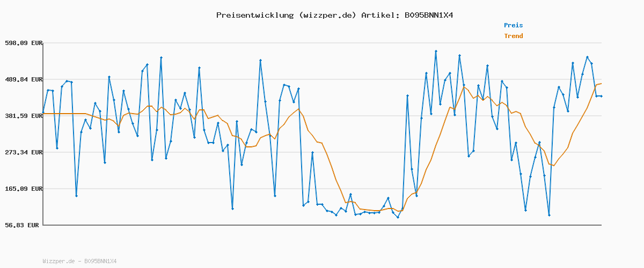Click 'B095BNN1X4' in the footer watermark

(100, 262)
